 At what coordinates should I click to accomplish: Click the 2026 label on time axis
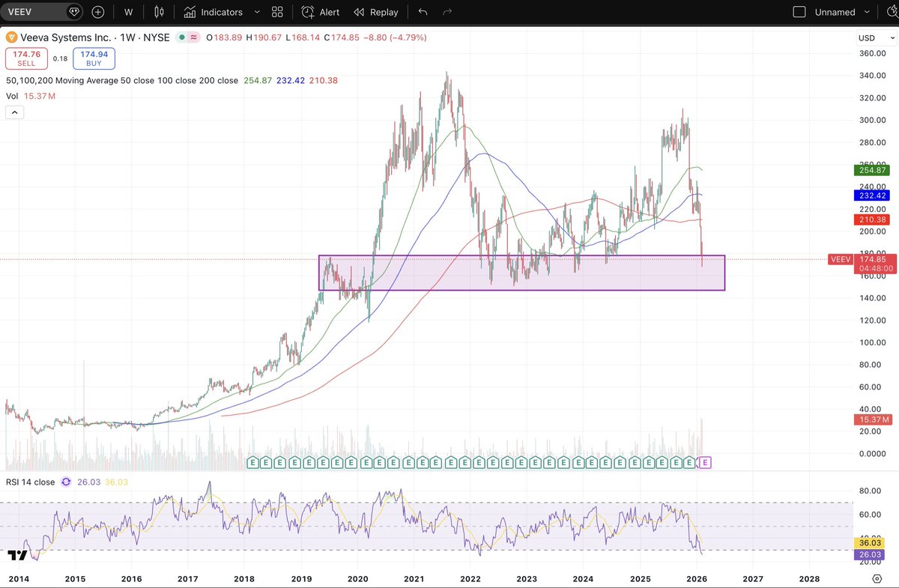point(697,579)
